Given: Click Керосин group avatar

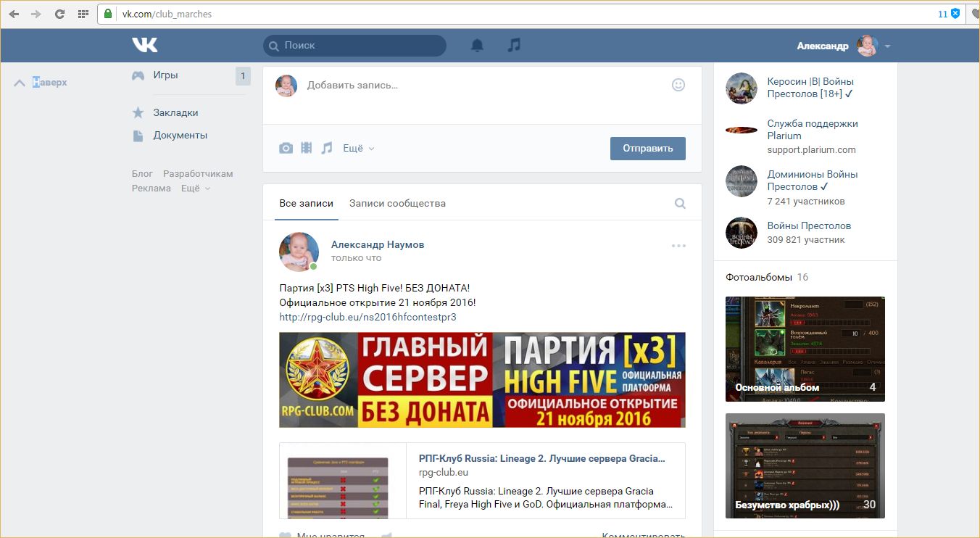Looking at the screenshot, I should [x=742, y=88].
